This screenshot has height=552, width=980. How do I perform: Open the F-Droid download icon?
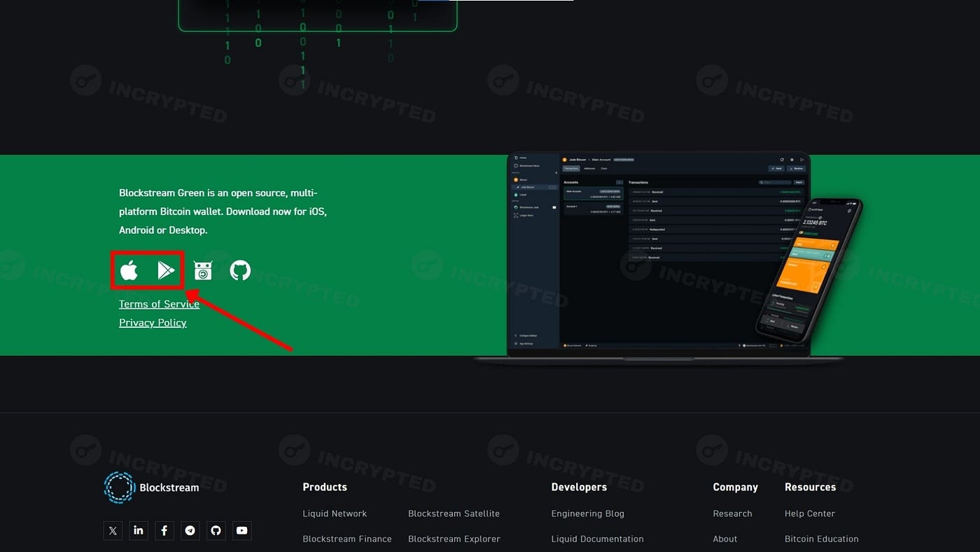point(203,270)
